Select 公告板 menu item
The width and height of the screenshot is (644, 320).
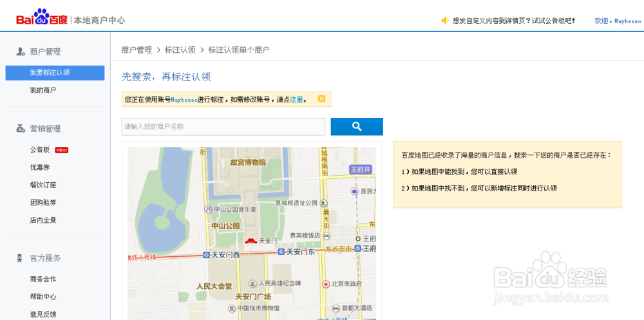click(x=40, y=149)
